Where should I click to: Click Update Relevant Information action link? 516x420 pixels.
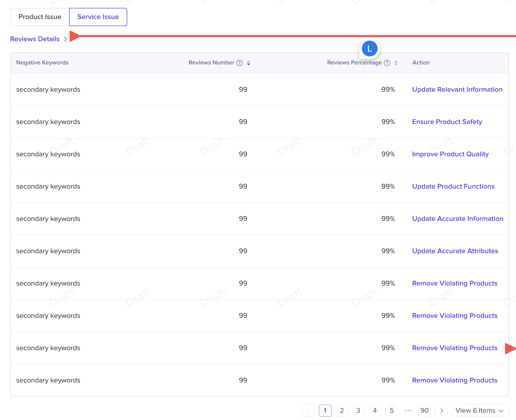(x=457, y=89)
